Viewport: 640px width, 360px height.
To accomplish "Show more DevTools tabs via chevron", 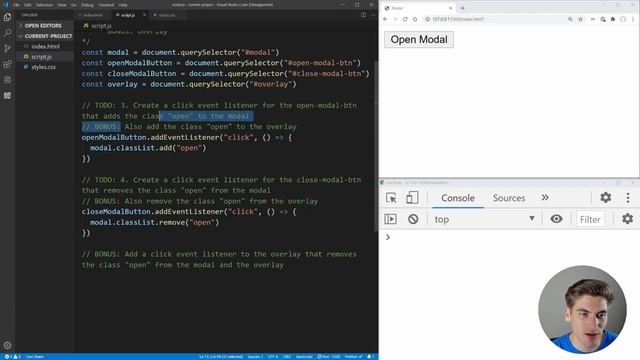I will (545, 198).
